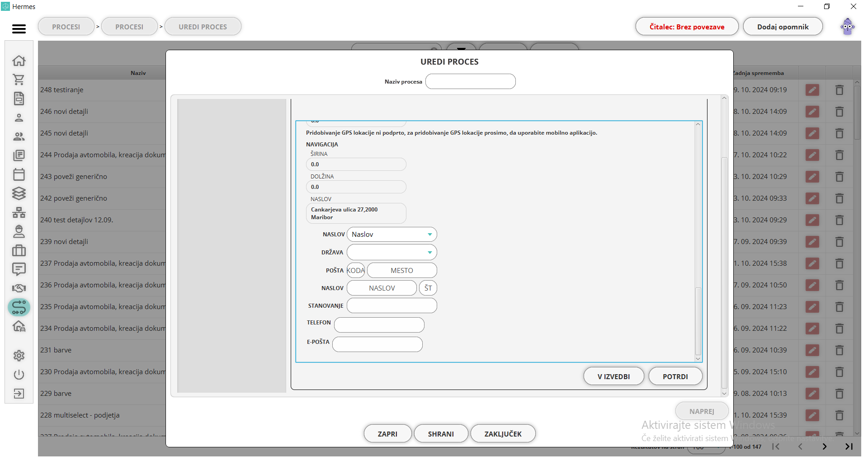
Task: Go to Home in sidebar
Action: coord(19,61)
